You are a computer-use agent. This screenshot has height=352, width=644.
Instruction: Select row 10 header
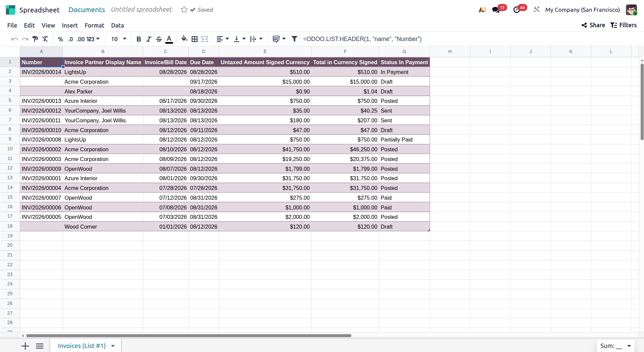pos(10,149)
